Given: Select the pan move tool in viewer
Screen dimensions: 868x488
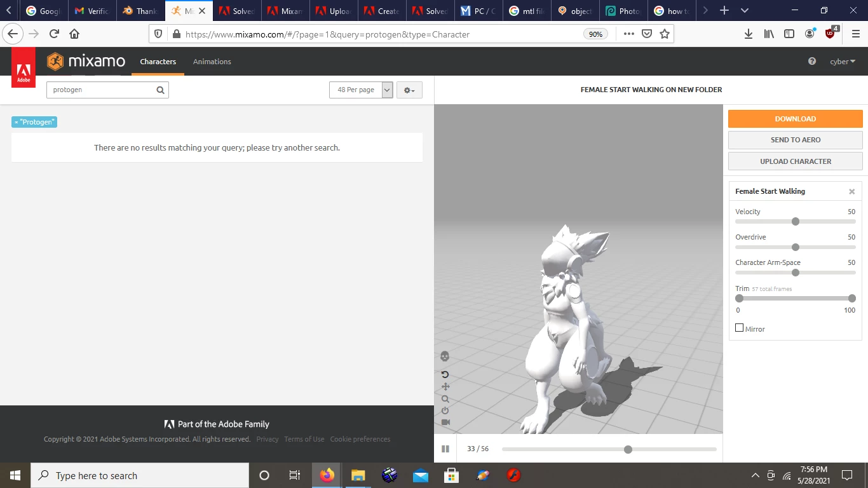Looking at the screenshot, I should tap(445, 386).
